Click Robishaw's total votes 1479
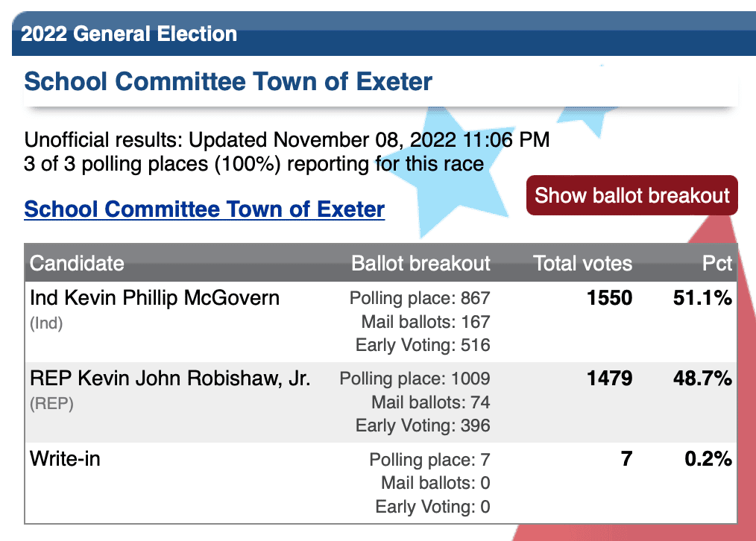Viewport: 756px width, 541px height. point(609,378)
